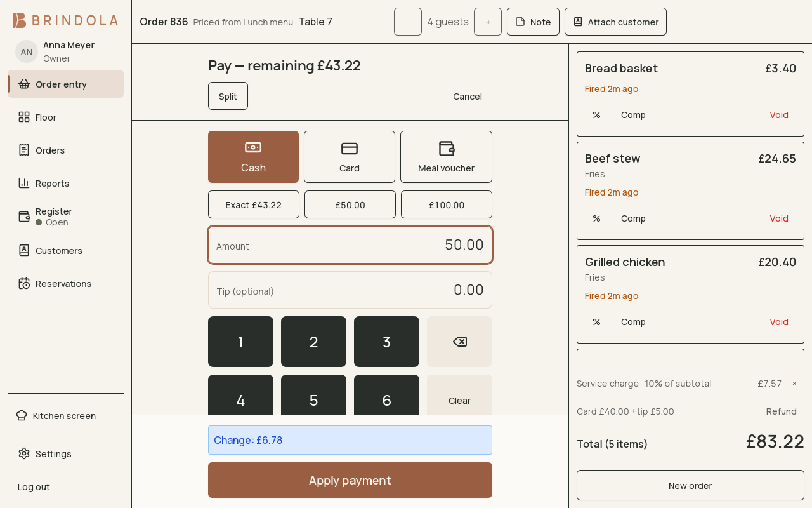Decrease the guest count
812x508 pixels.
click(408, 22)
